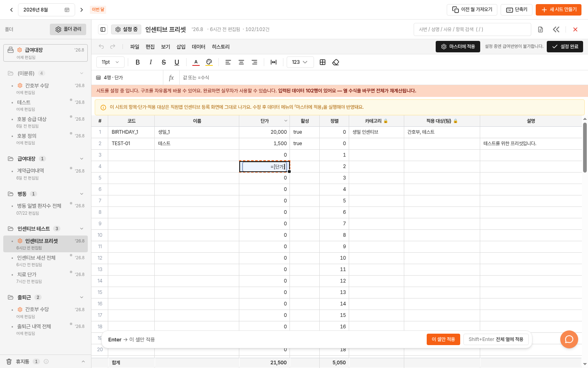Click the undo arrow
Image resolution: width=588 pixels, height=368 pixels.
point(101,47)
